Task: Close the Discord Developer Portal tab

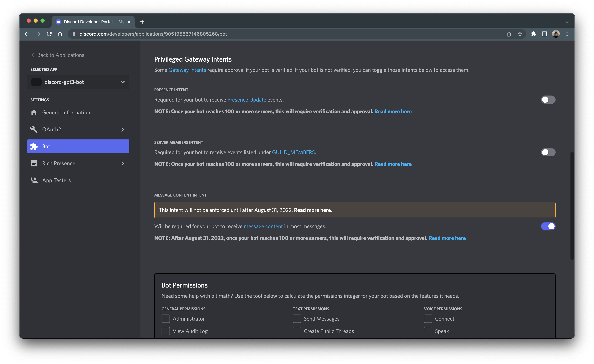Action: (x=129, y=22)
